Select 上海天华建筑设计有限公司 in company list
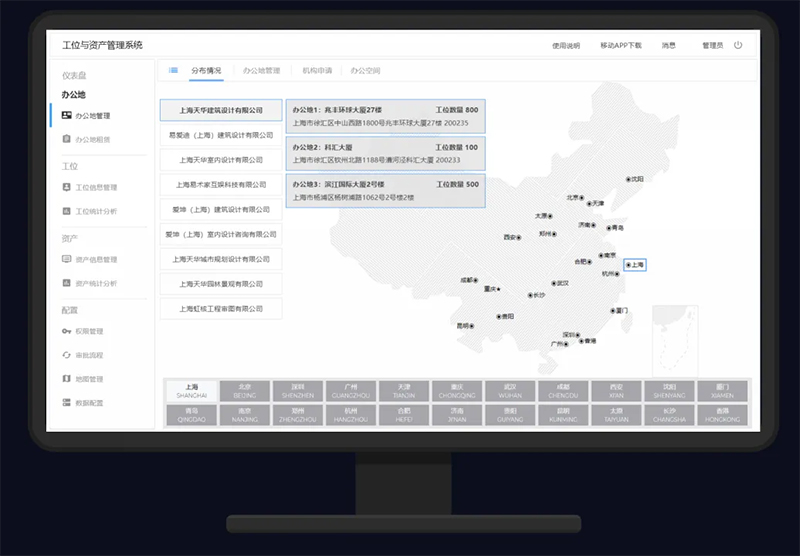The height and width of the screenshot is (556, 800). (221, 110)
